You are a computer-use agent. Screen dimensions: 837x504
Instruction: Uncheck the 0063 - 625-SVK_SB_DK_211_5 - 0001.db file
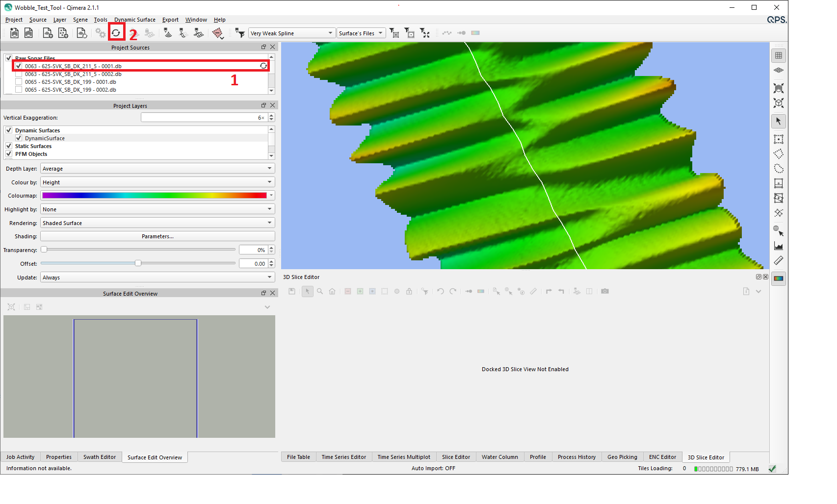click(x=19, y=66)
